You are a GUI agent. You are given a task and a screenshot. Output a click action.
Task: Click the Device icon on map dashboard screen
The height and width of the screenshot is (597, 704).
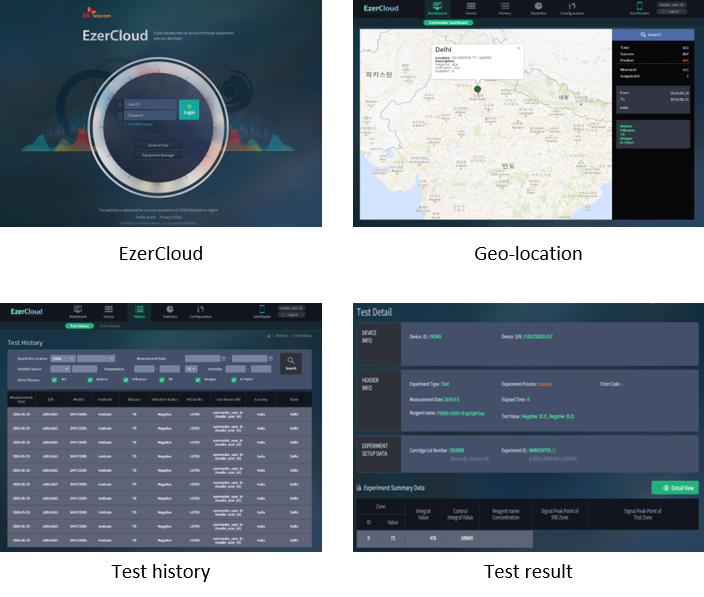coord(471,8)
